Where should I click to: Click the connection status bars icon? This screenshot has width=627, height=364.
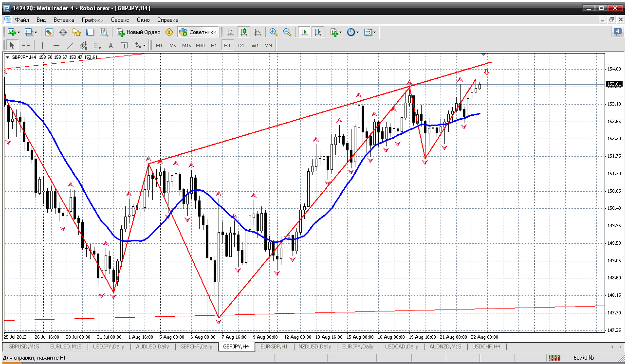[555, 358]
